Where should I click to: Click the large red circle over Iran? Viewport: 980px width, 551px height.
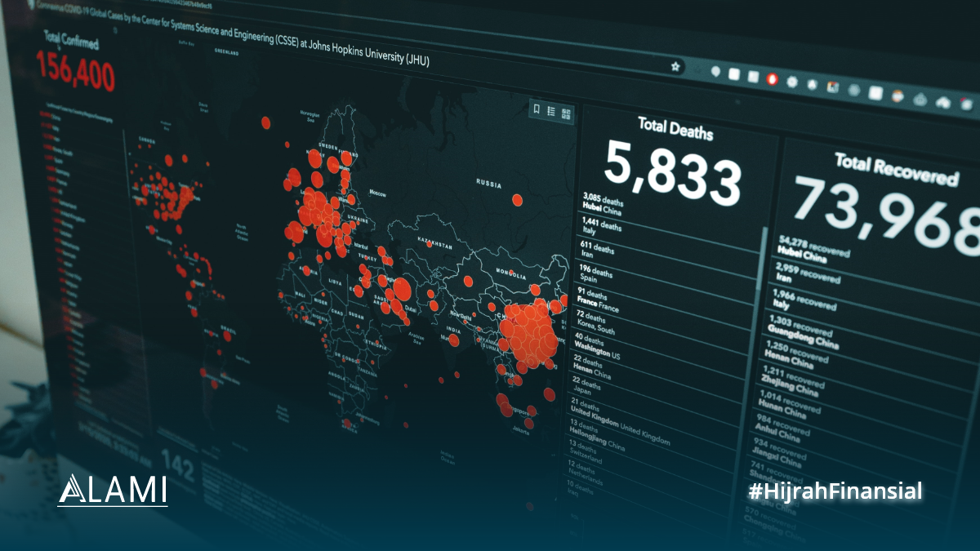point(402,290)
